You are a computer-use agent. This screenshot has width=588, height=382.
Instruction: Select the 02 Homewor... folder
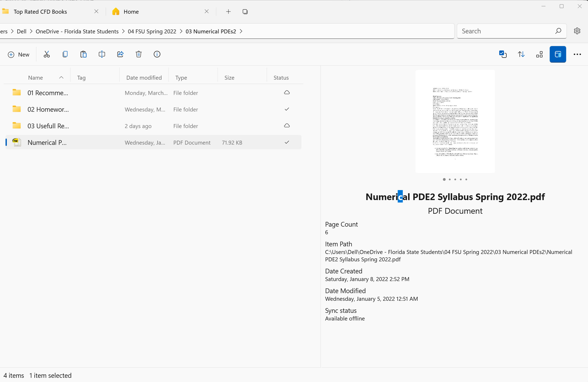[x=153, y=109]
